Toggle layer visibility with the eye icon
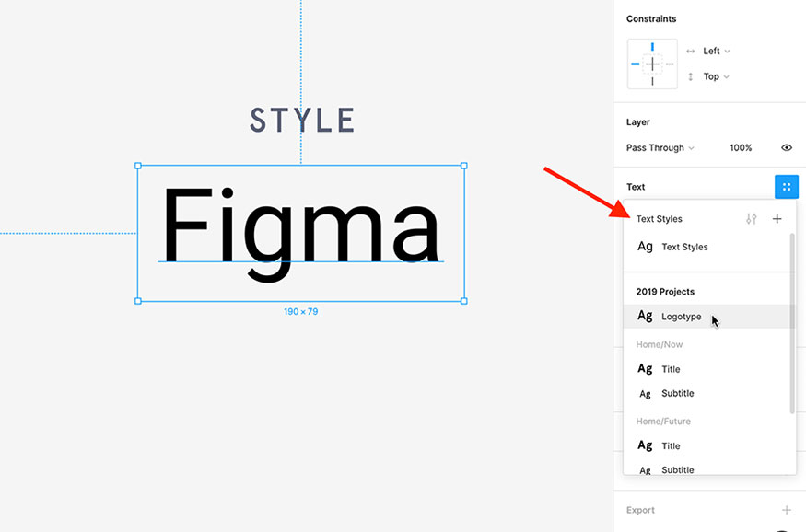This screenshot has width=806, height=532. click(786, 147)
